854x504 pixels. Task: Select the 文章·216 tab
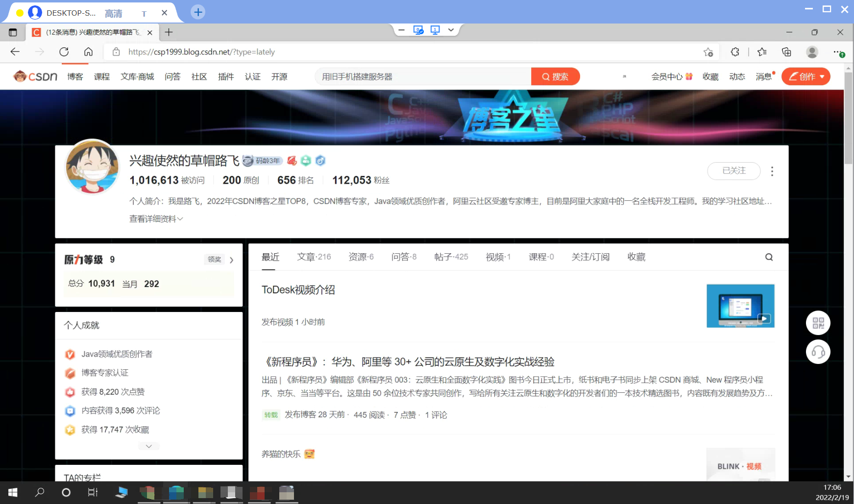(314, 257)
